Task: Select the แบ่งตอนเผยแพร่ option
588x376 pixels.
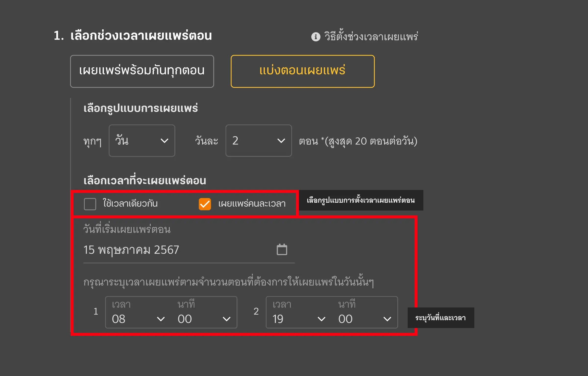Action: click(x=303, y=71)
